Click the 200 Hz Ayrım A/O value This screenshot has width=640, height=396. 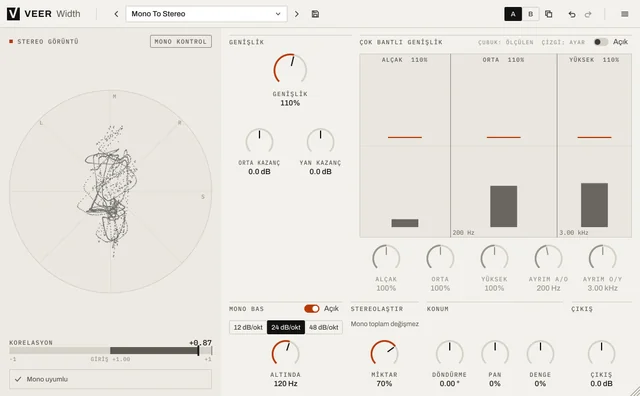548,288
